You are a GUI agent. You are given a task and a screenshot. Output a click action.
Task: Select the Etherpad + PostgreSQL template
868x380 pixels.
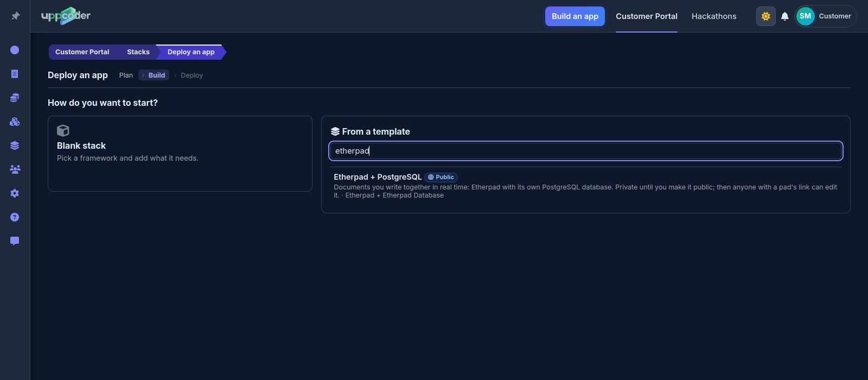click(586, 186)
